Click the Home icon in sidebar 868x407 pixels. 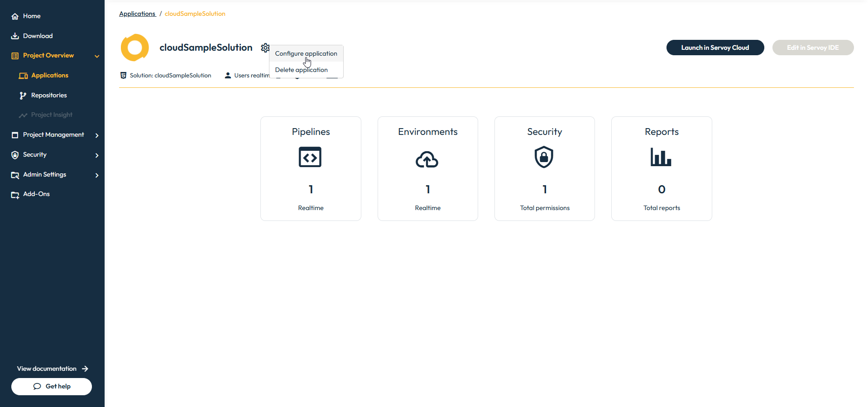tap(15, 16)
